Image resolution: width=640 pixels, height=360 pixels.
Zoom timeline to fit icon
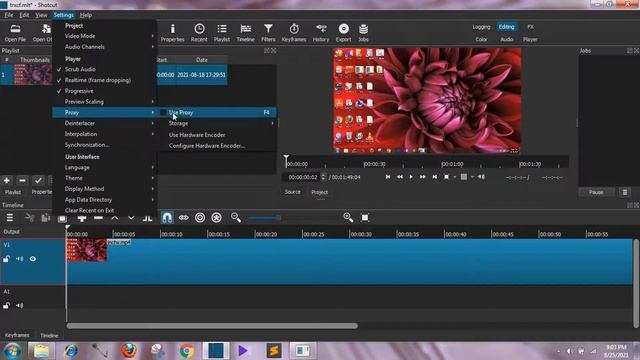point(365,218)
